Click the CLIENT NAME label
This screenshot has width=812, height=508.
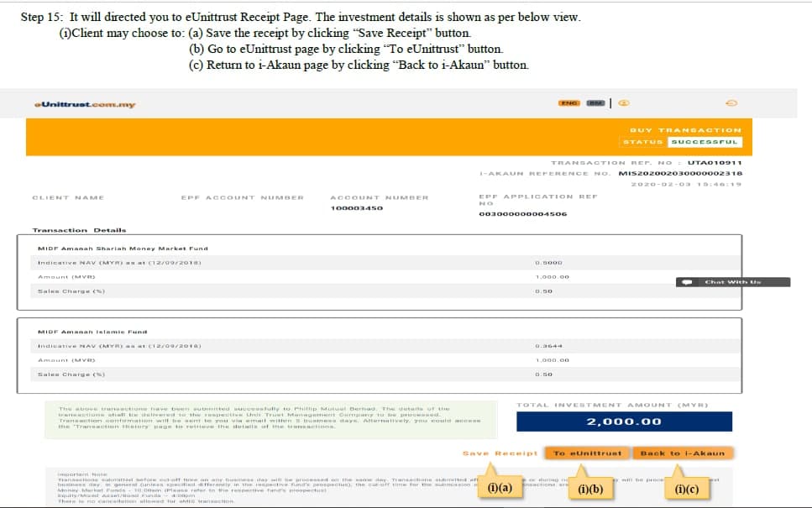68,198
